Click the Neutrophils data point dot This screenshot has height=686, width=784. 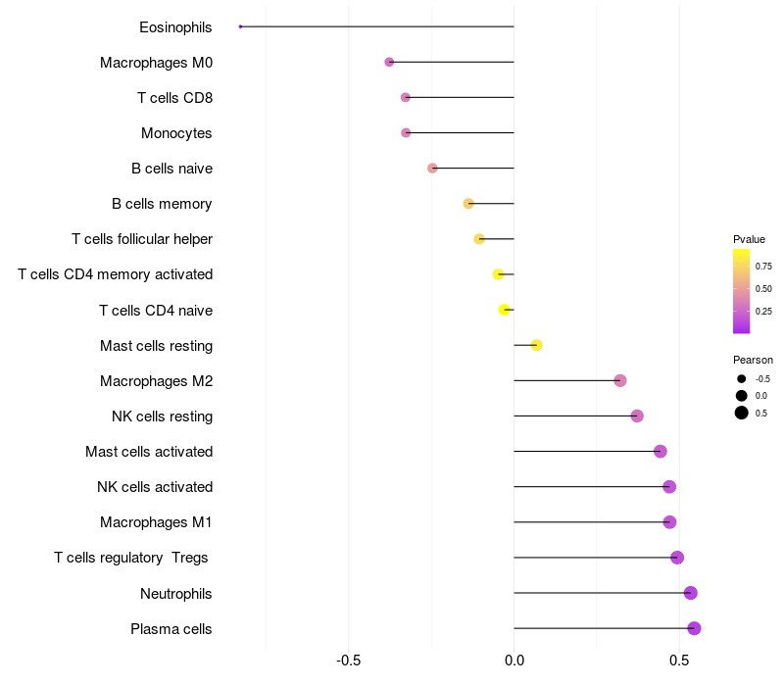click(690, 593)
